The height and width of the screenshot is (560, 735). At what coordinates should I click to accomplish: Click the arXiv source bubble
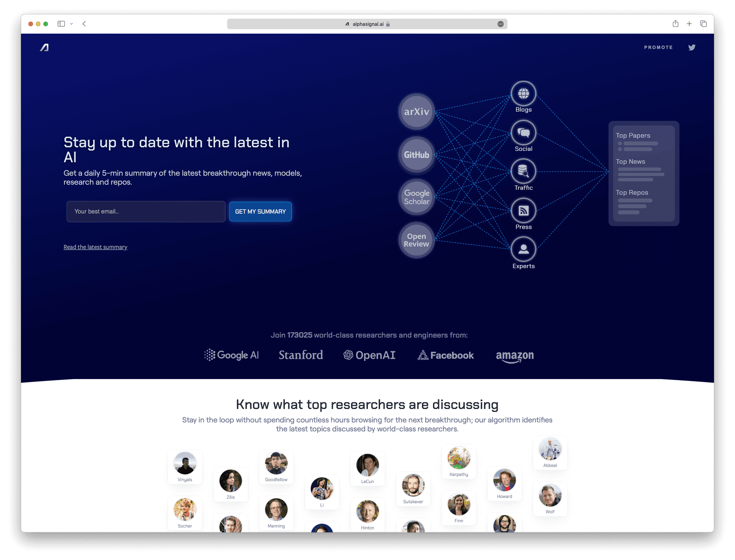[416, 112]
